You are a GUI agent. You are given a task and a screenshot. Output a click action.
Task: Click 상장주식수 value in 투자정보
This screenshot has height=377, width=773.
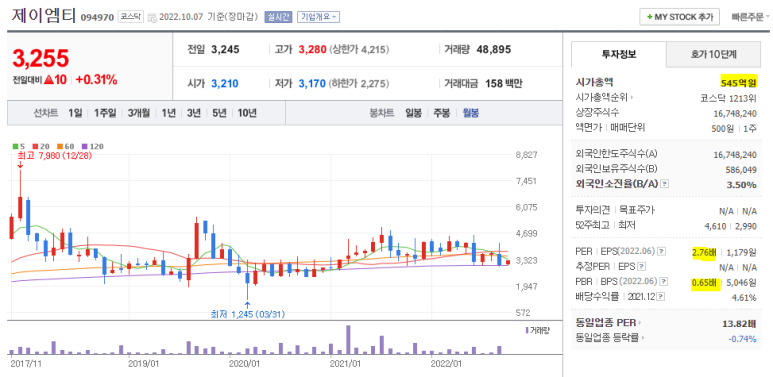pyautogui.click(x=735, y=113)
